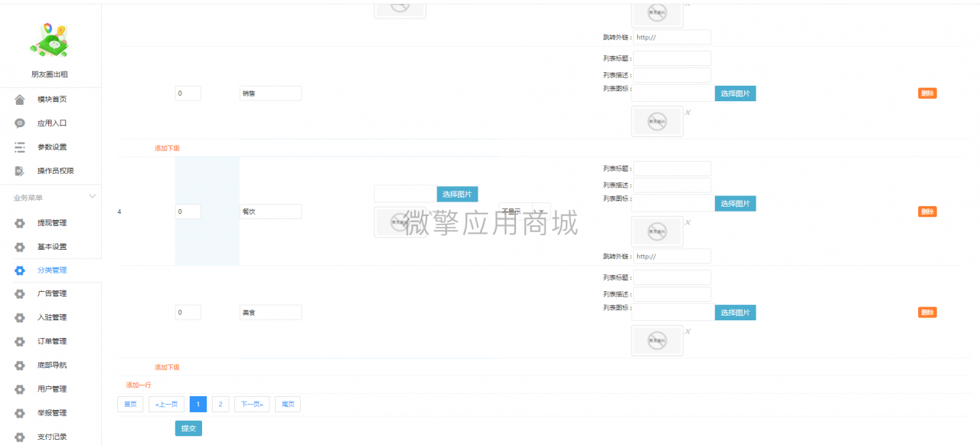The width and height of the screenshot is (980, 446).
Task: Remove the 美食 row list icon image
Action: click(688, 331)
